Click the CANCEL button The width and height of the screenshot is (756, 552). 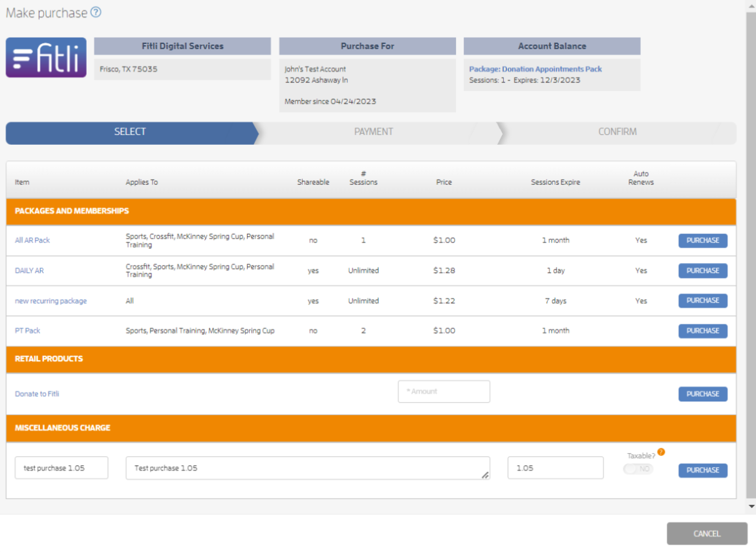coord(707,534)
